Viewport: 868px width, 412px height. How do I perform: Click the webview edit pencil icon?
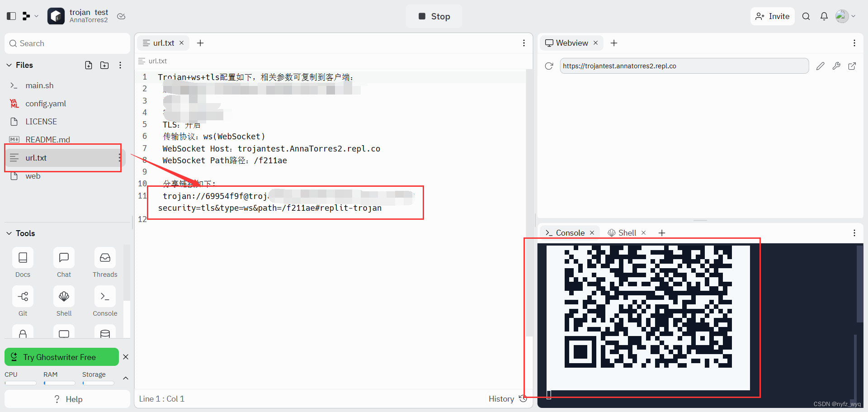coord(821,66)
